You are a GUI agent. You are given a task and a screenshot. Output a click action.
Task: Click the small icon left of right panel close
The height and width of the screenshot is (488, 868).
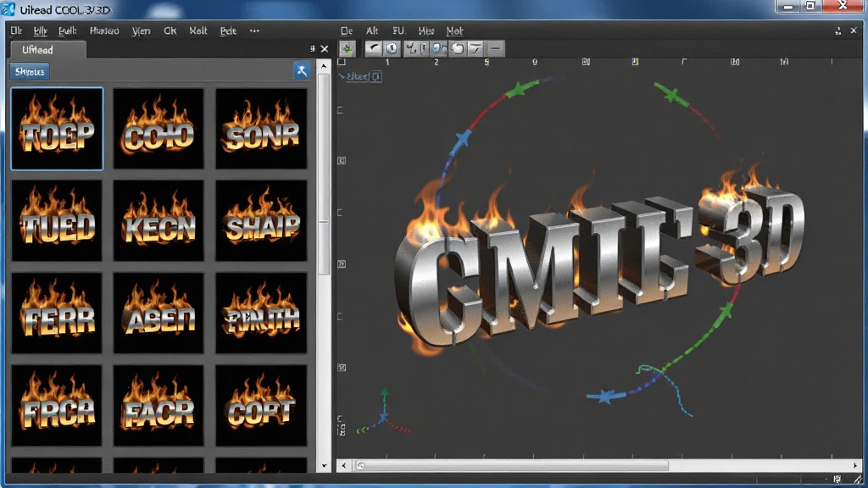pos(838,31)
